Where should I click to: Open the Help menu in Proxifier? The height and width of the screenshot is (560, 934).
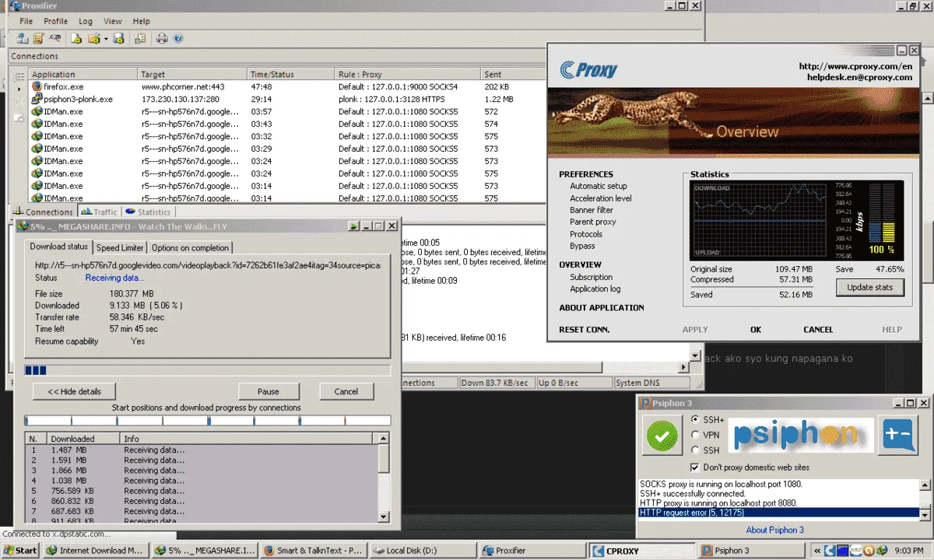click(x=141, y=21)
